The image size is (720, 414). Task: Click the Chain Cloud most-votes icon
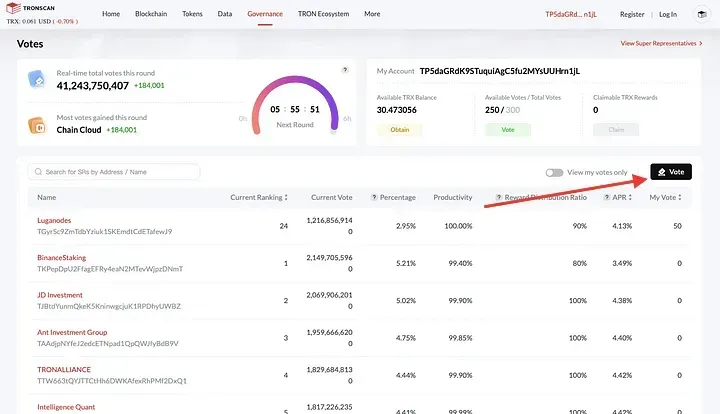[x=37, y=125]
